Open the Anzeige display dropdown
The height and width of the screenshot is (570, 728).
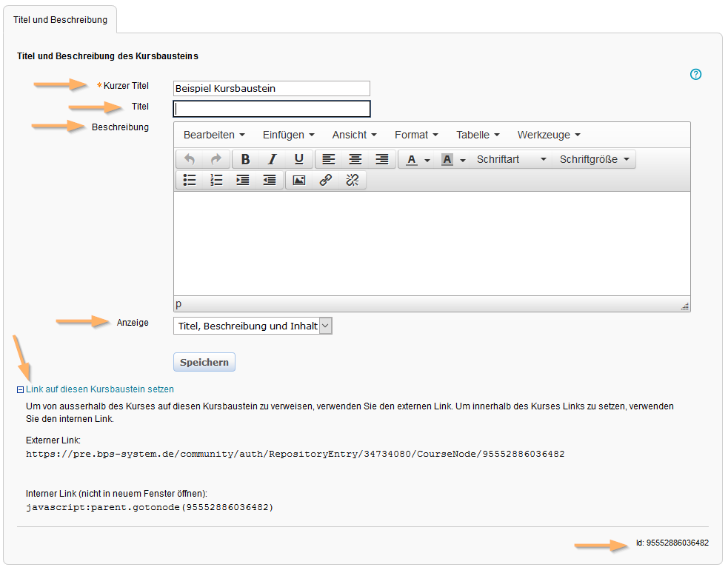tap(253, 326)
